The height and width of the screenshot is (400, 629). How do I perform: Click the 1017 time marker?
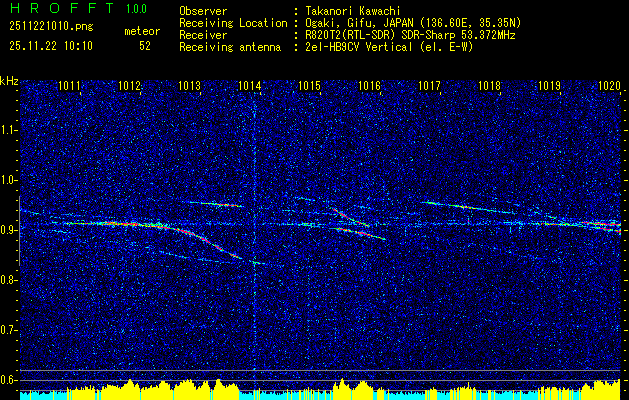pyautogui.click(x=429, y=85)
